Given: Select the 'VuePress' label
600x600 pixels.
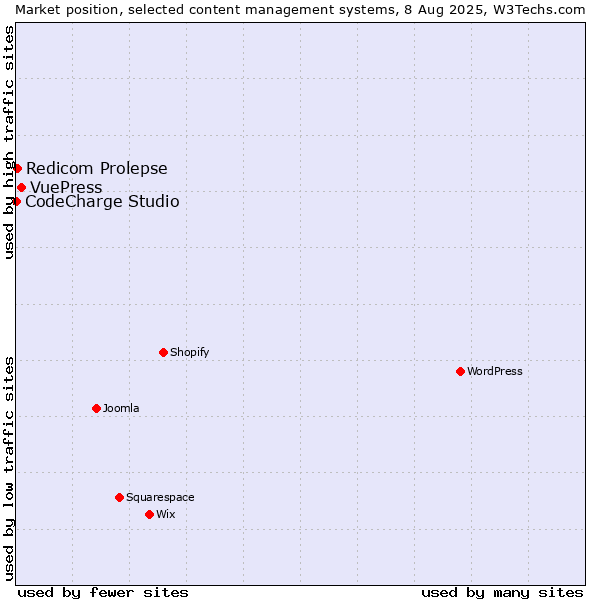Looking at the screenshot, I should point(66,188).
